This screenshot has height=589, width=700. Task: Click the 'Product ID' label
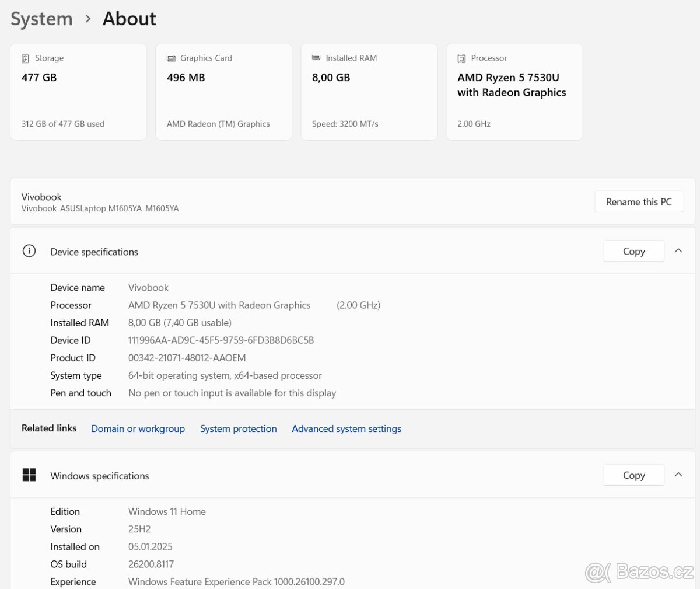[x=73, y=358]
